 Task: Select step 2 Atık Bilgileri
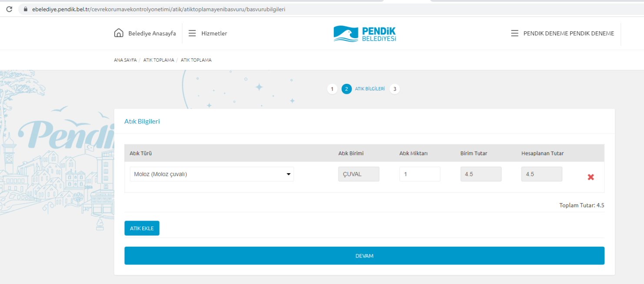coord(346,89)
